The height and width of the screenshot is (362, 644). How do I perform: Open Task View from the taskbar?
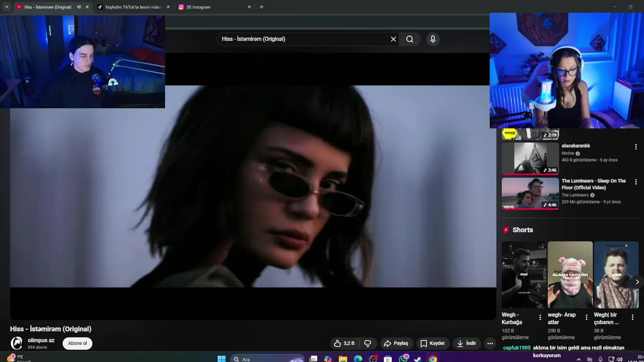[x=313, y=359]
